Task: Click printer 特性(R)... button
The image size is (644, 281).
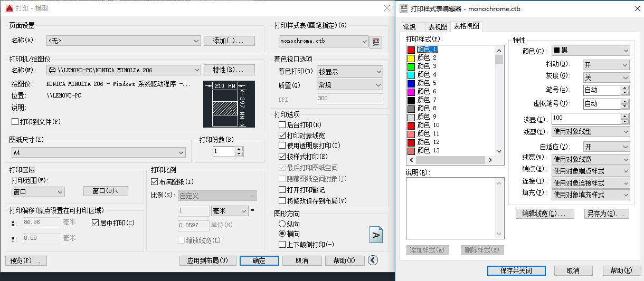Action: point(230,70)
